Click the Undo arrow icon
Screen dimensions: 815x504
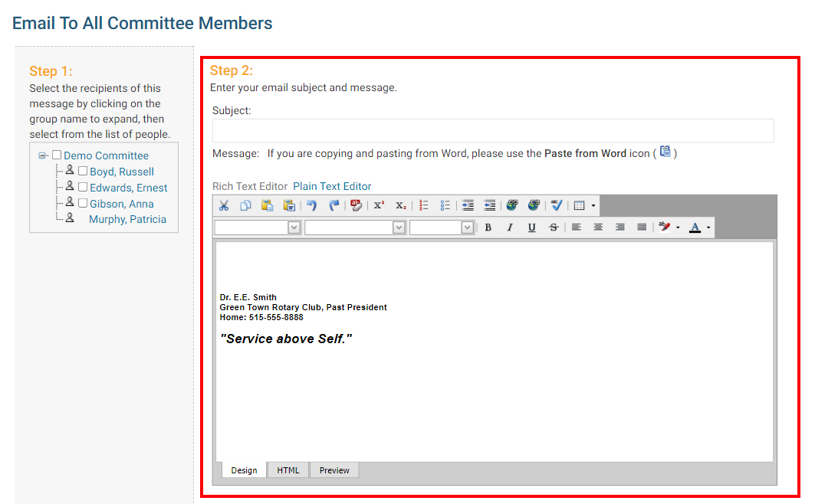[312, 205]
